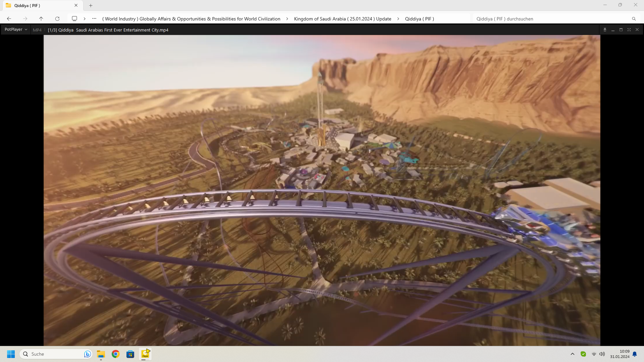Expand chevron after Kingdom of Saudi Arabia
This screenshot has width=644, height=362.
pyautogui.click(x=398, y=19)
